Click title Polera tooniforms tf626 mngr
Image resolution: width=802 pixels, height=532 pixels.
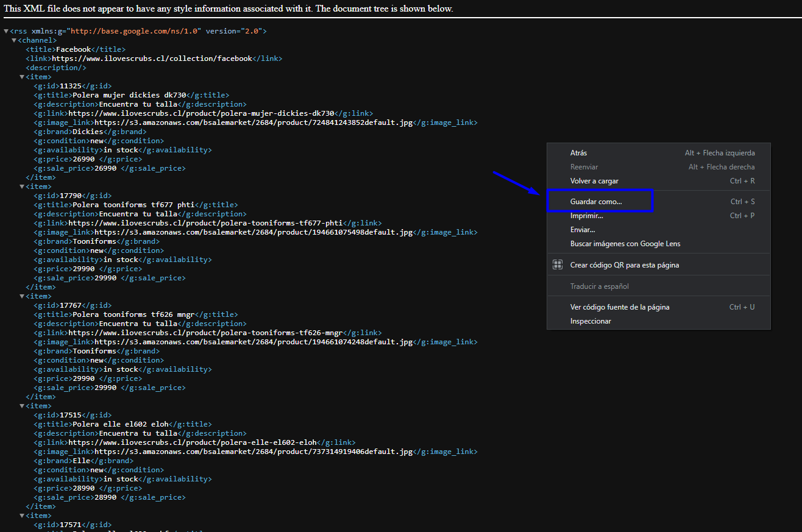click(x=133, y=314)
